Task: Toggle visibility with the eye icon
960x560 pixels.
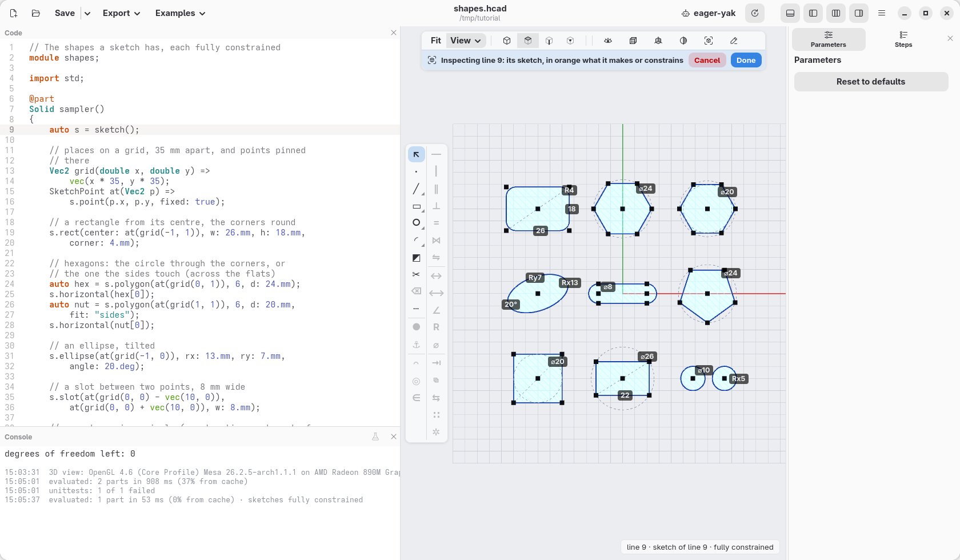Action: 608,41
